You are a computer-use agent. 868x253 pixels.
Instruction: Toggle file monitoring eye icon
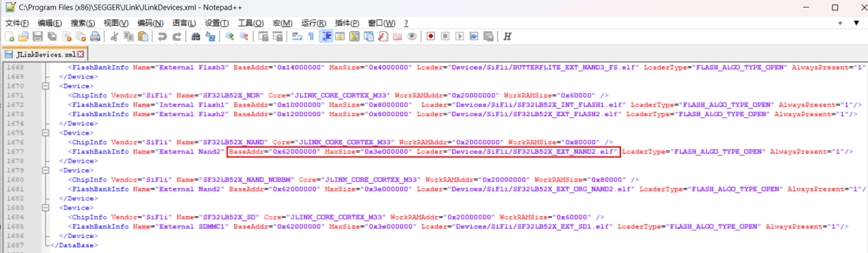point(412,36)
